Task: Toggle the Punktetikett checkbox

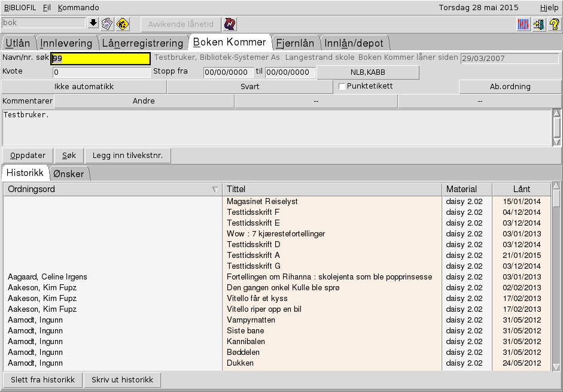Action: click(342, 87)
